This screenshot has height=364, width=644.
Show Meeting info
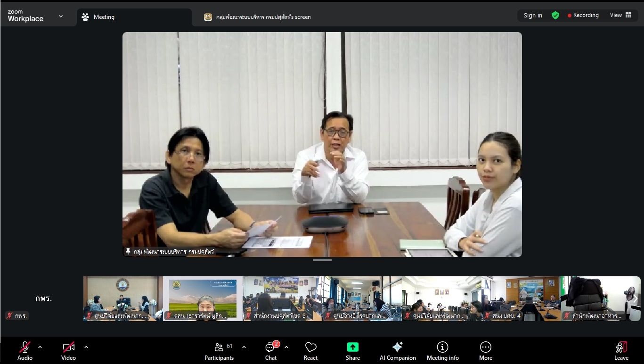(442, 351)
